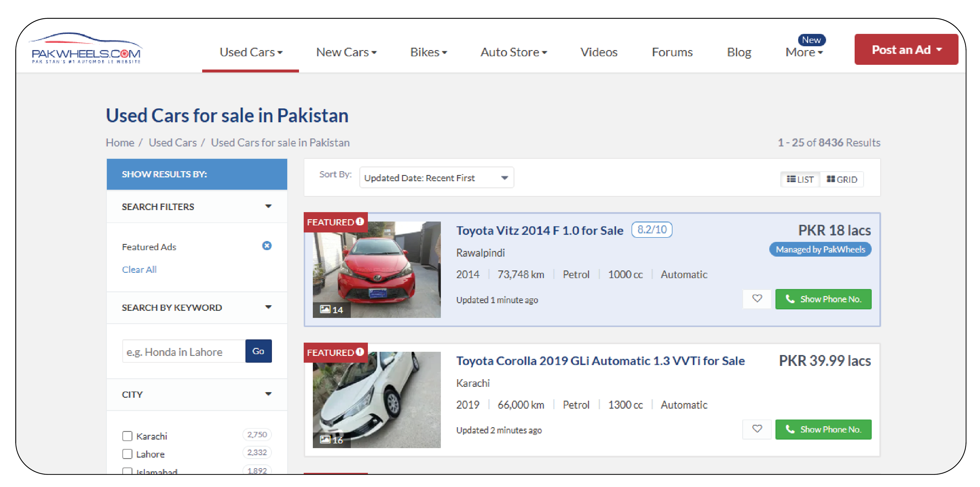Click the LIST view icon
Viewport: 980px width, 487px height.
click(x=800, y=179)
